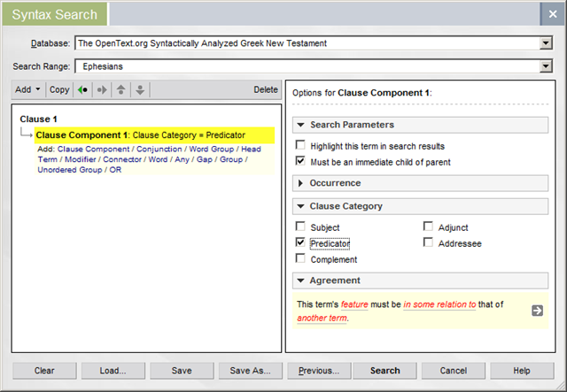Enable Highlight this term in search results
567x392 pixels.
pyautogui.click(x=301, y=145)
